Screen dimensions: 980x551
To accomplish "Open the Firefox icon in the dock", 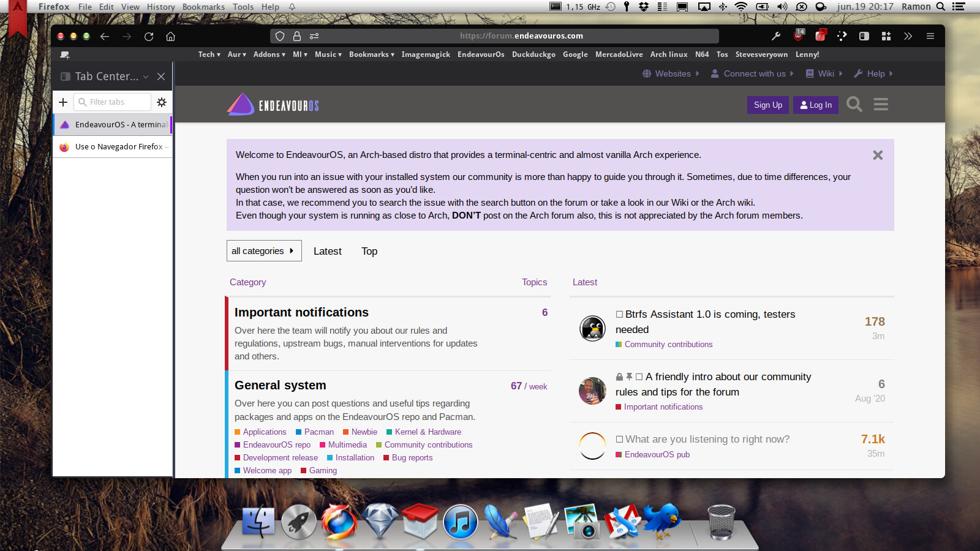I will tap(339, 522).
